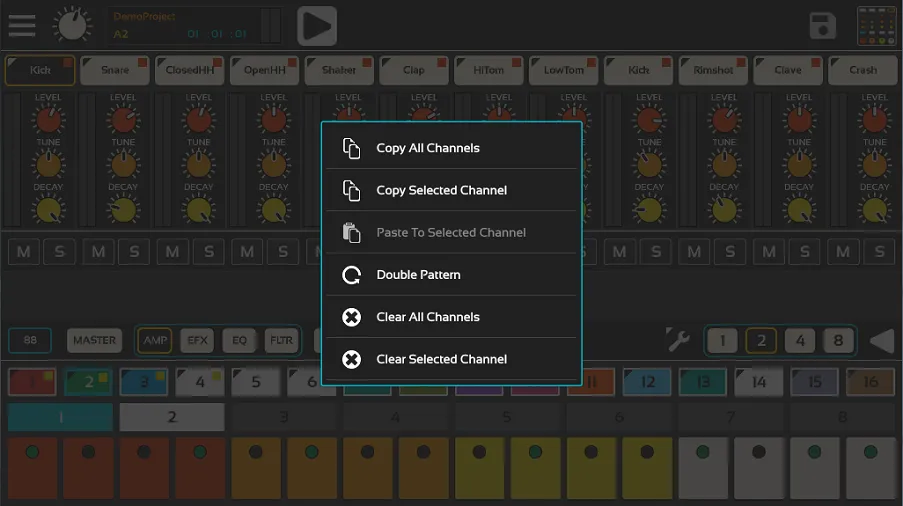Open the wrench pattern tools icon
The image size is (903, 506).
coord(678,340)
